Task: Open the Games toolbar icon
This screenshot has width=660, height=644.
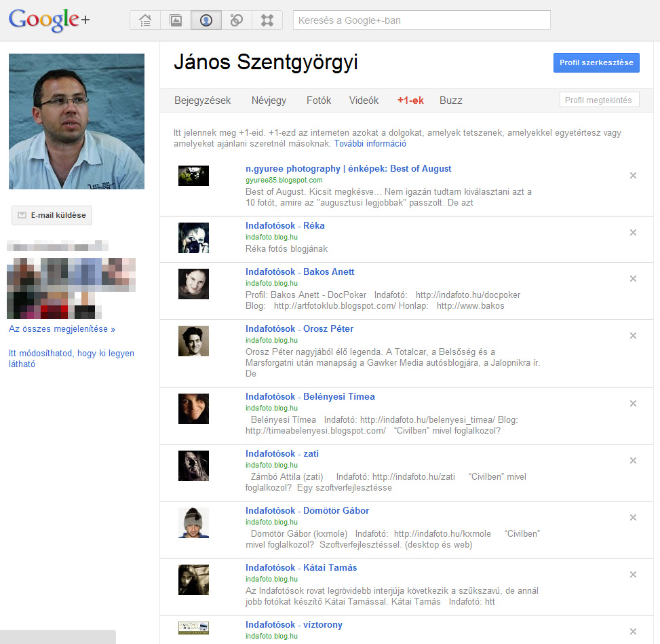Action: [267, 20]
